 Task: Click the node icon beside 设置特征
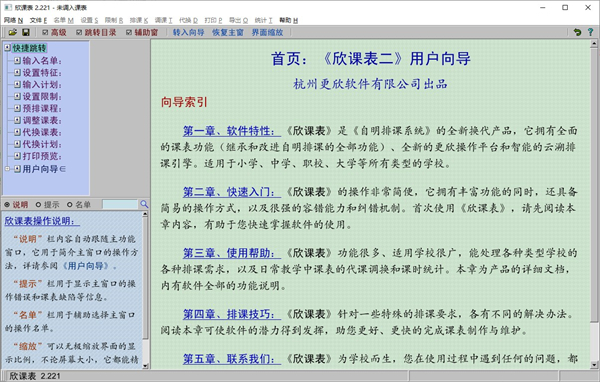(17, 72)
